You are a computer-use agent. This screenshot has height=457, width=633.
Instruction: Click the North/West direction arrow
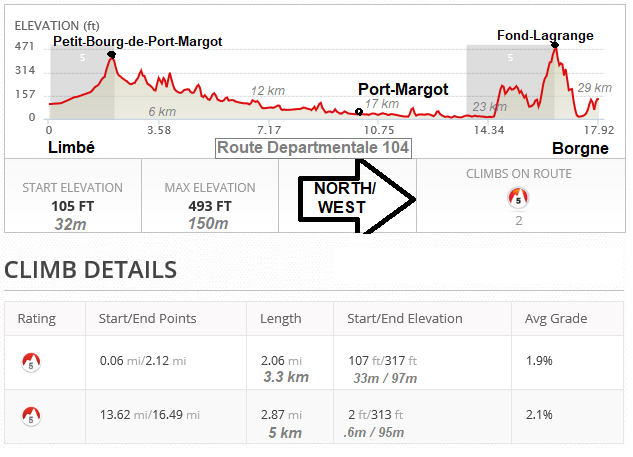click(356, 198)
